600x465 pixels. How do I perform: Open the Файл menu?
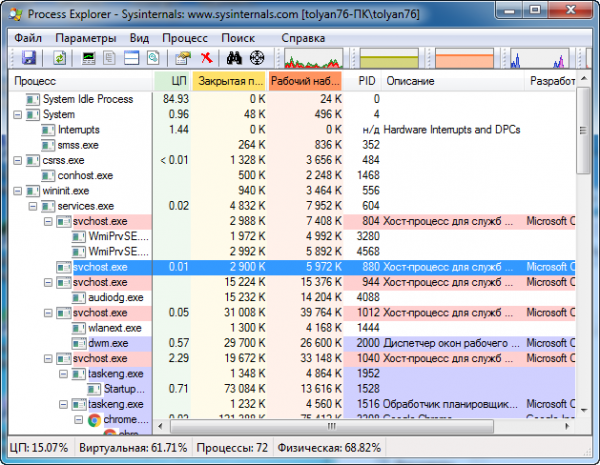(28, 38)
